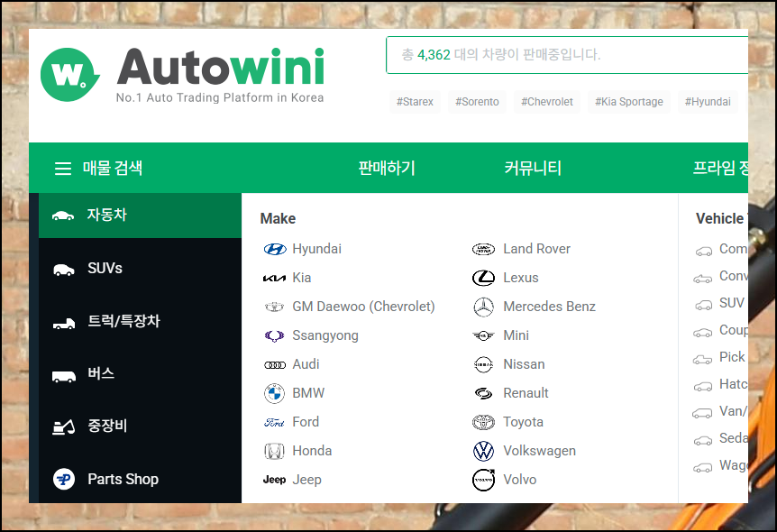
Task: Choose Hyundai from the Make list
Action: pos(316,249)
